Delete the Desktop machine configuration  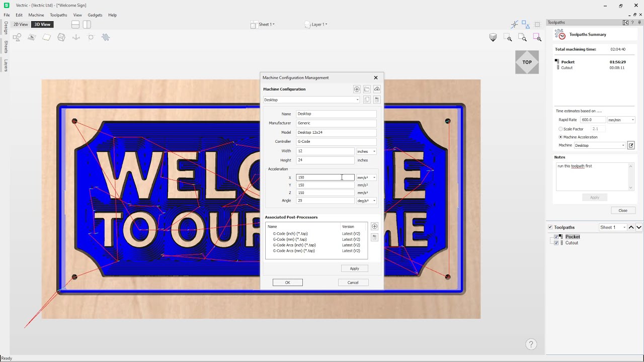tap(377, 100)
